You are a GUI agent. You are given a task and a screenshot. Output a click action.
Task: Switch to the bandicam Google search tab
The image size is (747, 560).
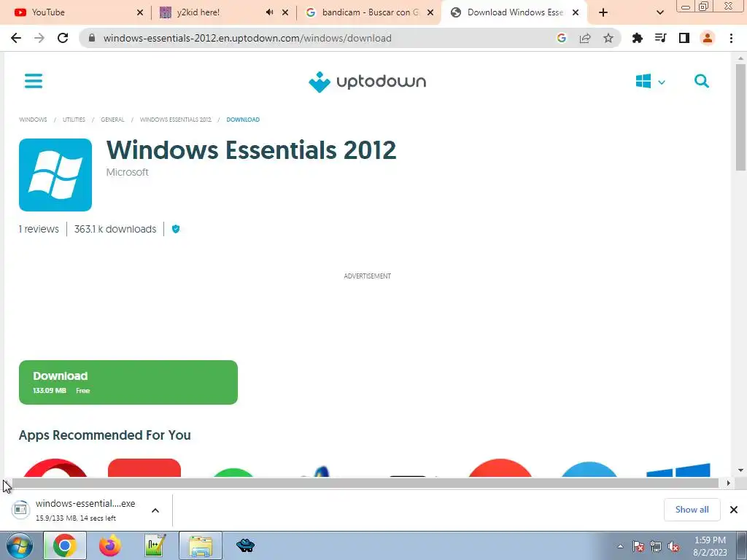(x=365, y=12)
